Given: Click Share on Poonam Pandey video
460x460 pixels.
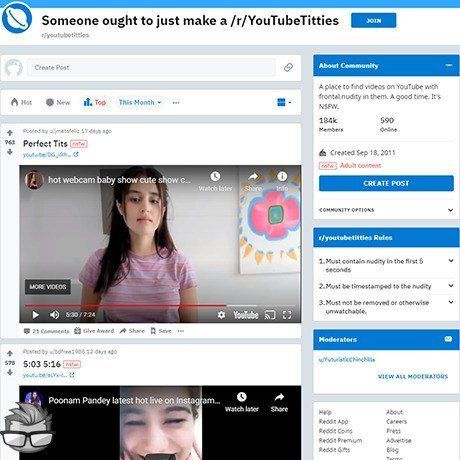Looking at the screenshot, I should coord(279,402).
